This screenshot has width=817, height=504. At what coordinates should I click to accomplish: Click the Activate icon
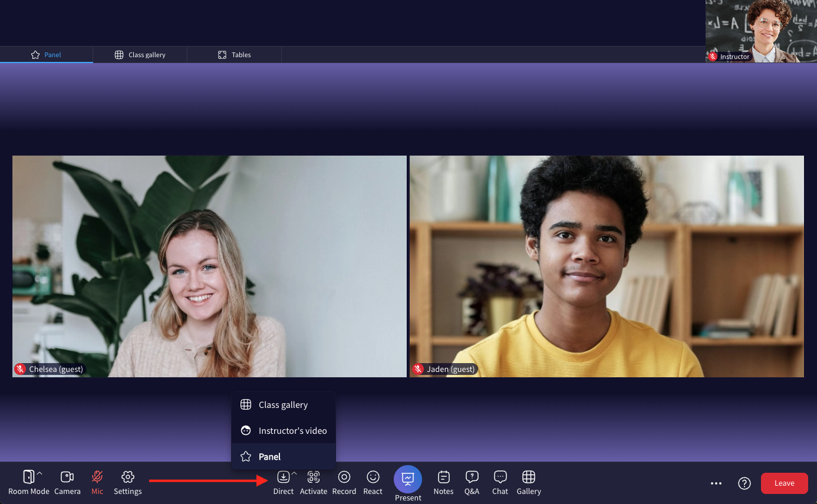314,477
